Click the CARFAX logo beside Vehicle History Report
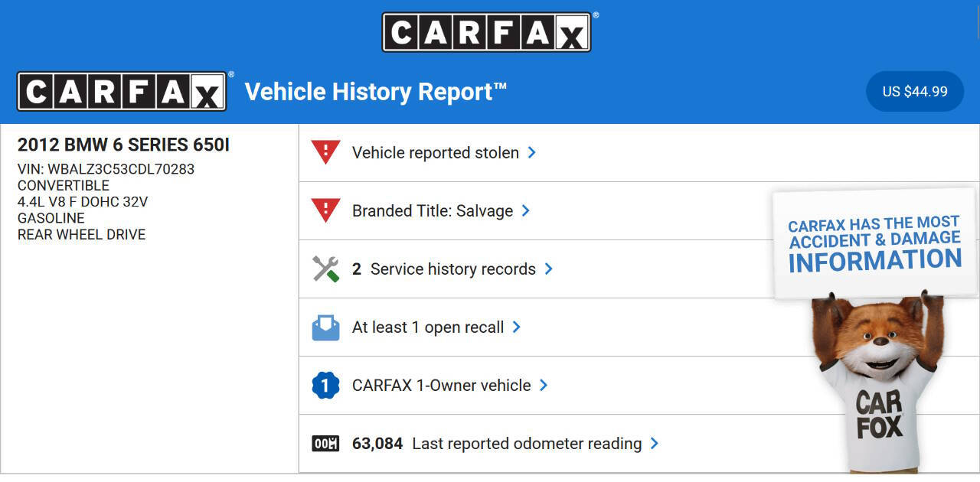 coord(122,92)
